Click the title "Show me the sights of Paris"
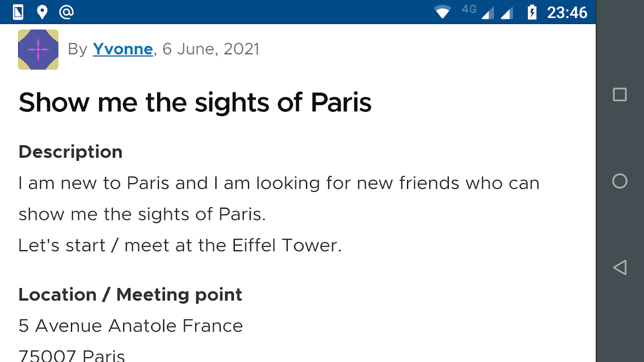Screen dimensions: 644x362 pyautogui.click(x=195, y=102)
